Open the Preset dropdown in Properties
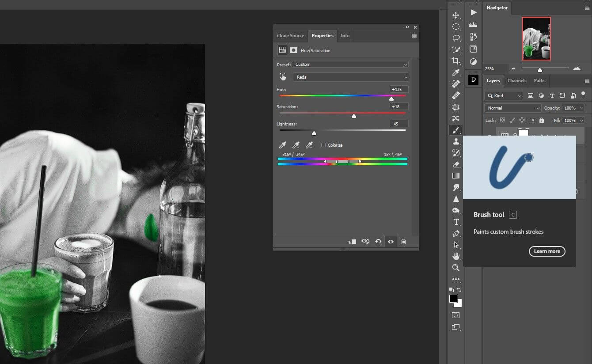 point(350,64)
